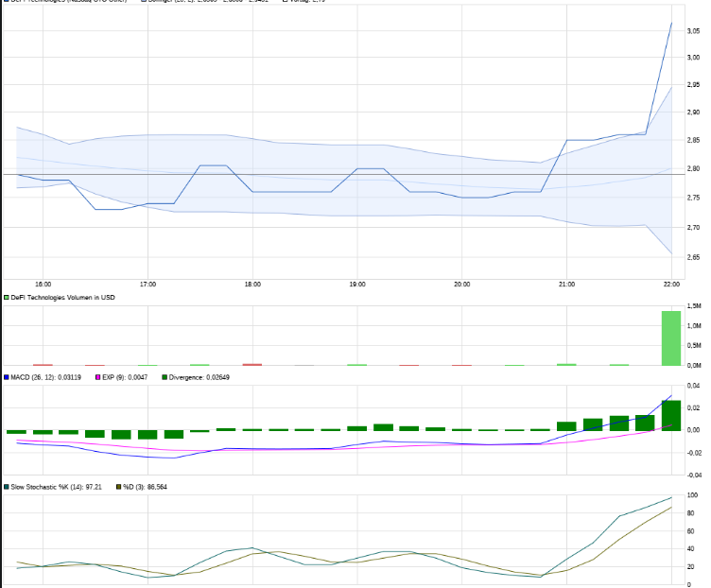Select the %D (3) legend label
The width and height of the screenshot is (711, 588).
pyautogui.click(x=145, y=487)
